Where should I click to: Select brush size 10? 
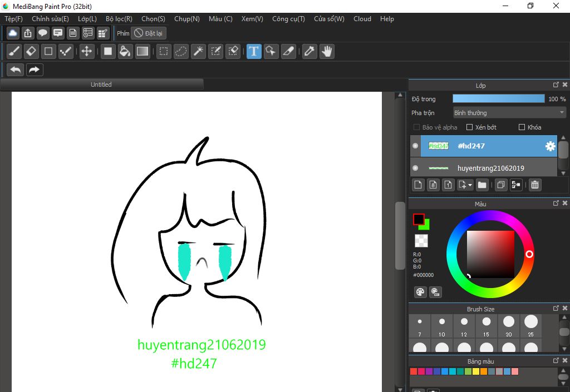point(441,326)
